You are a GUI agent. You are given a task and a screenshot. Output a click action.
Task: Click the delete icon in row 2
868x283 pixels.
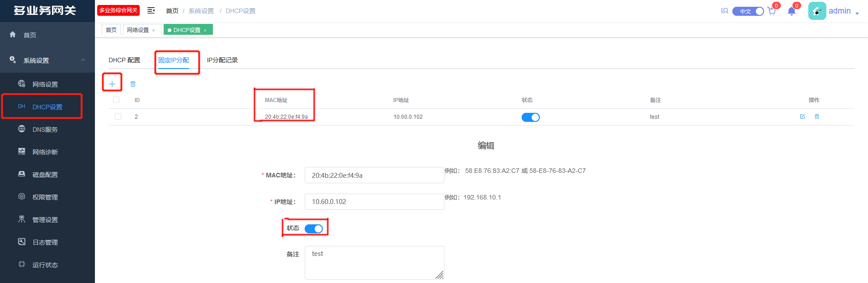tap(817, 116)
